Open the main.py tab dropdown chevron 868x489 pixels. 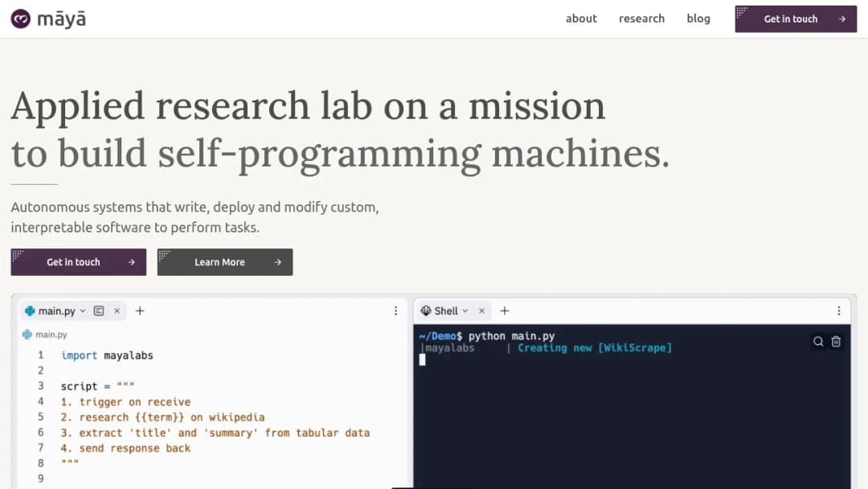click(83, 310)
